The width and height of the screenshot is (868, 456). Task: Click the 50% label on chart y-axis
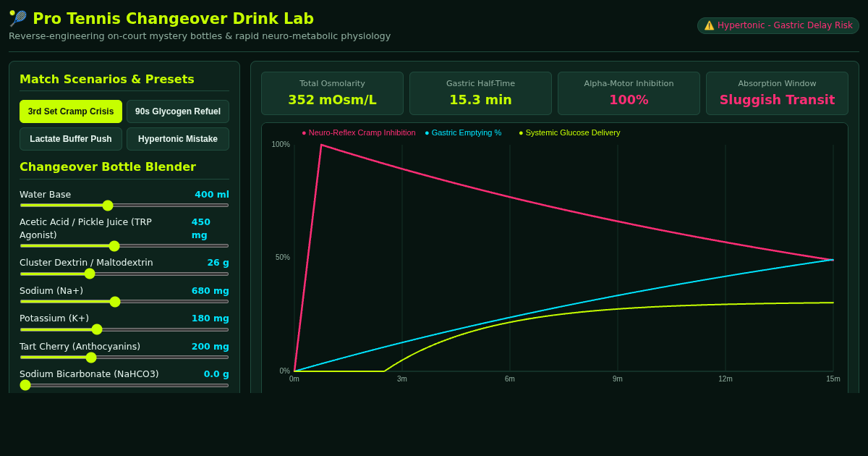283,257
